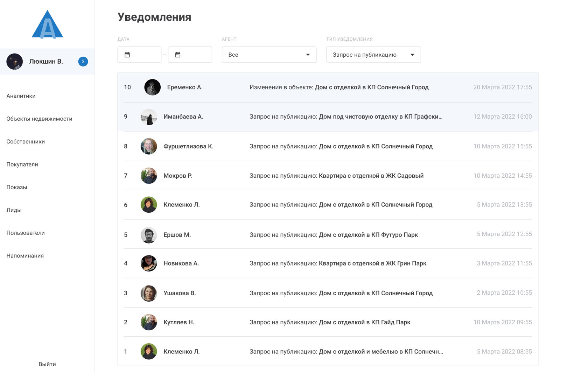Screen dimensions: 588x373
Task: Open Дом с отделкой в КП Футуро Парк
Action: [368, 235]
